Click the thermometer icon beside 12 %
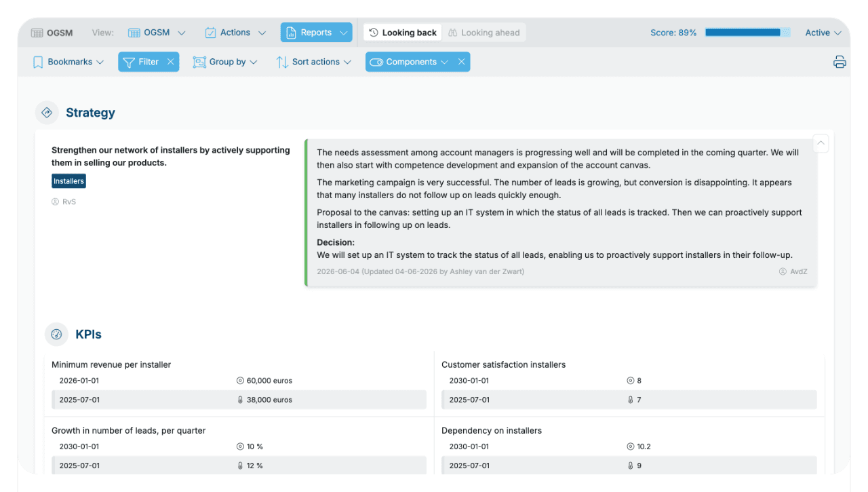The image size is (868, 492). pyautogui.click(x=240, y=466)
